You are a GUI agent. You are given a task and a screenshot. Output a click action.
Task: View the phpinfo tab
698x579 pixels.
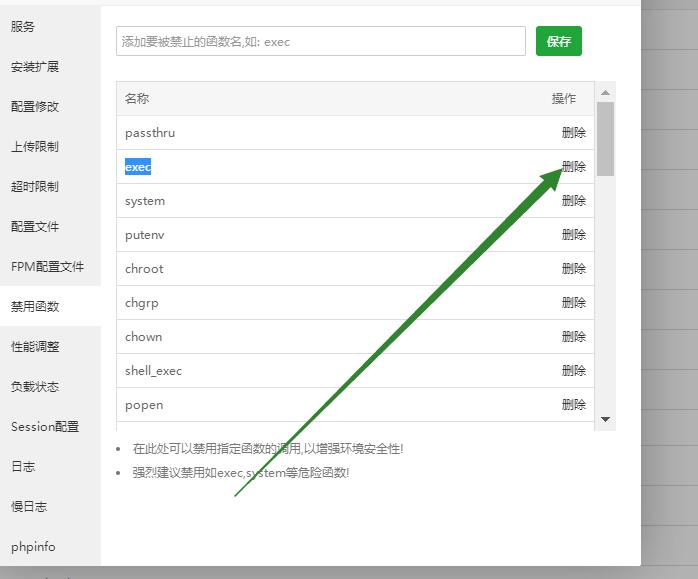click(33, 547)
